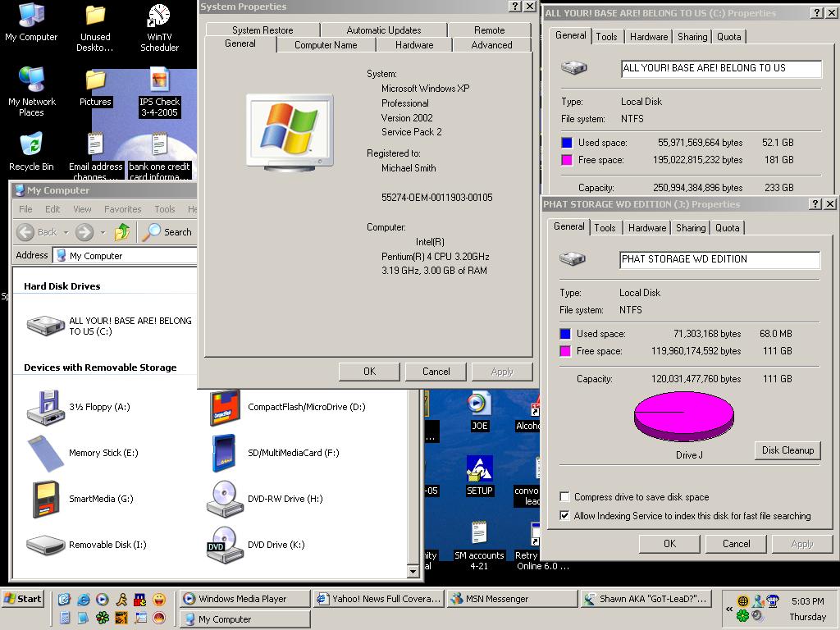Open the ICQ flower Quick Launch icon

coord(103,618)
